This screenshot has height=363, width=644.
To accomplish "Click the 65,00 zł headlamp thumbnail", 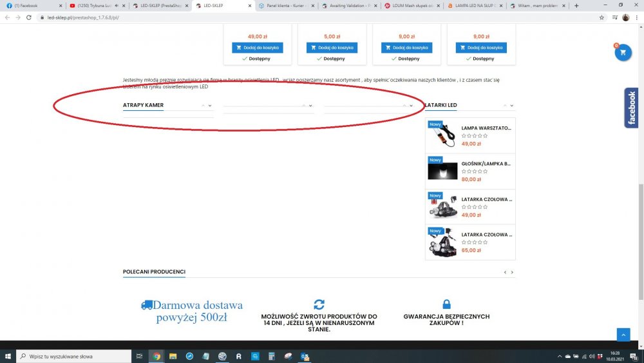I will [442, 242].
